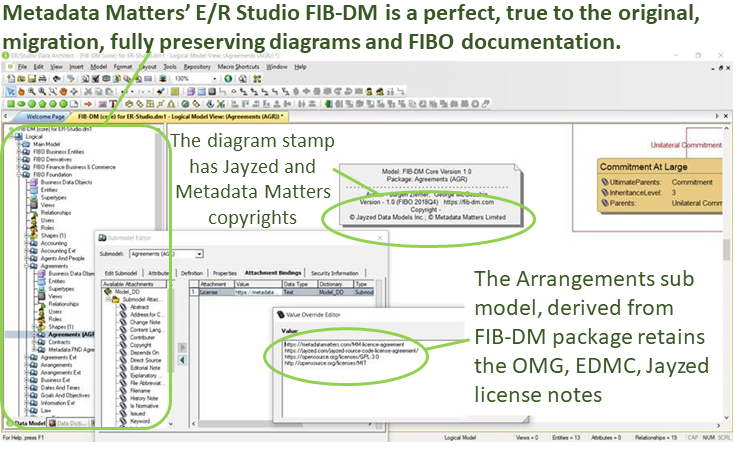Open the zoom percentage 130% dropdown
737x449 pixels.
point(214,79)
